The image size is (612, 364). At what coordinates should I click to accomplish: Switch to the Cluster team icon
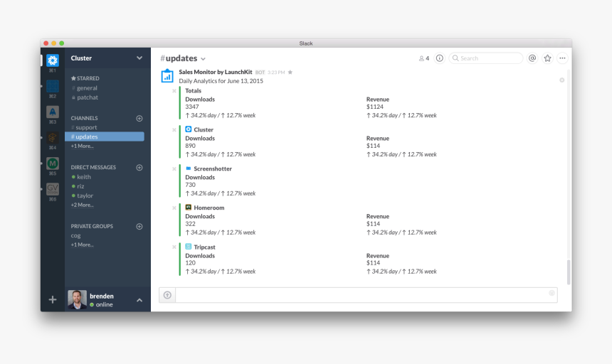coord(53,60)
